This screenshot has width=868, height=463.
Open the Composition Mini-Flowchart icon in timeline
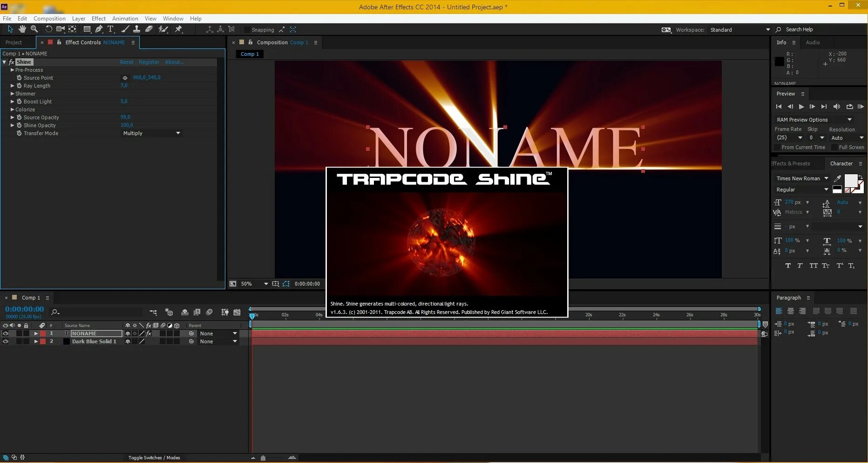point(153,312)
